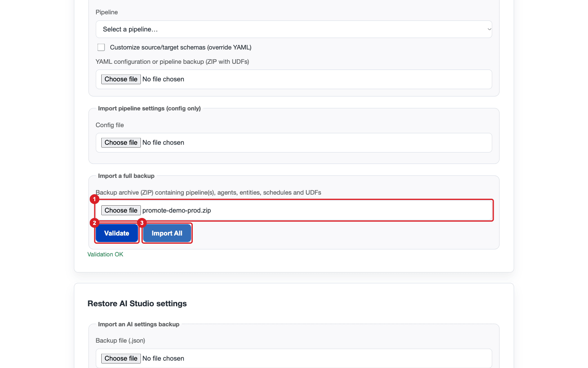588x368 pixels.
Task: Click the 'Backup file (.json)' label
Action: point(120,341)
